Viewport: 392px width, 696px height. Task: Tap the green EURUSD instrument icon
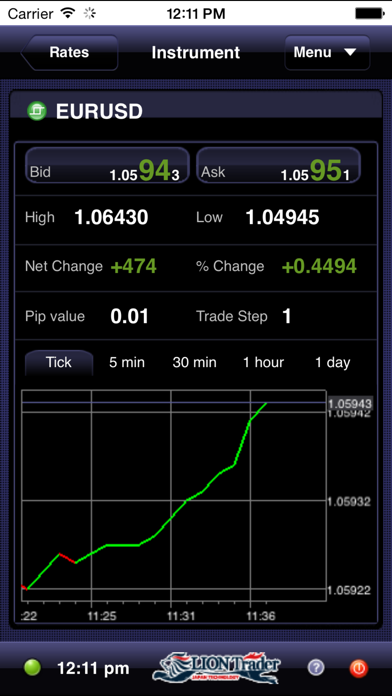pos(37,111)
